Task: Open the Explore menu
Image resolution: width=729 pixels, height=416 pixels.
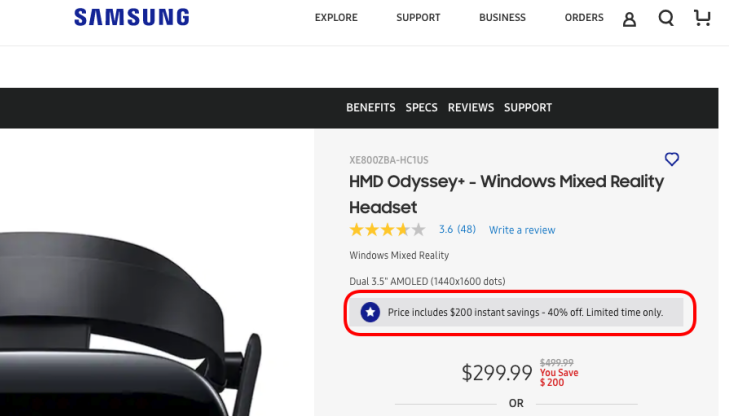Action: pos(336,18)
